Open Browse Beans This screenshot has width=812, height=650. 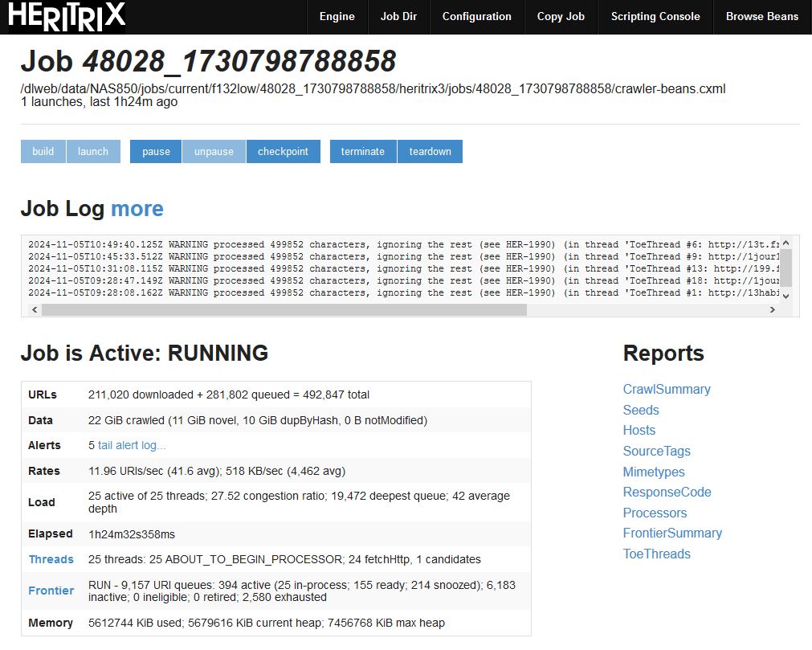pos(762,17)
